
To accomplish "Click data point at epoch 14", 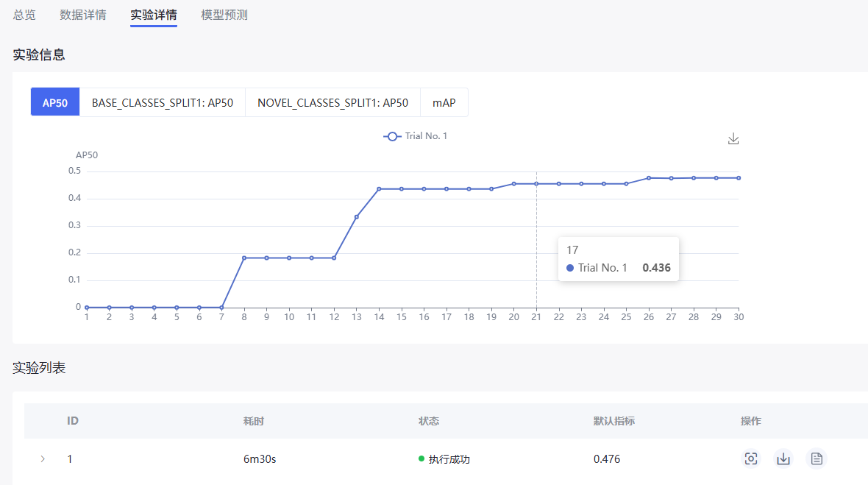I will 379,189.
